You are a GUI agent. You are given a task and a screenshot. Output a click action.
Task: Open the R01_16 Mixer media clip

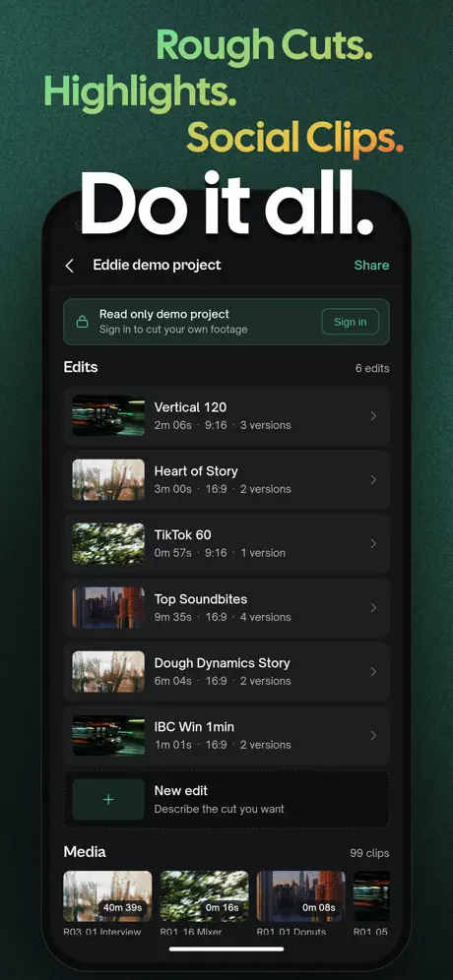pyautogui.click(x=204, y=903)
